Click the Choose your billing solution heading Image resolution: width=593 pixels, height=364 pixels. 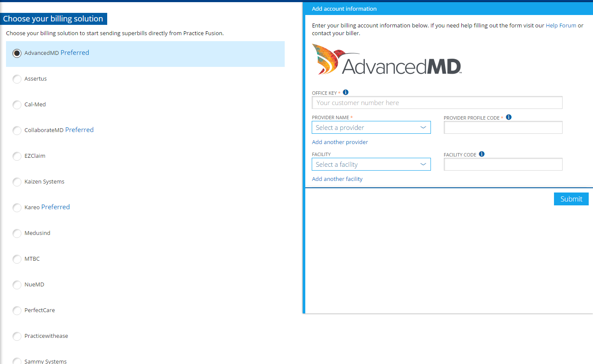pyautogui.click(x=53, y=18)
